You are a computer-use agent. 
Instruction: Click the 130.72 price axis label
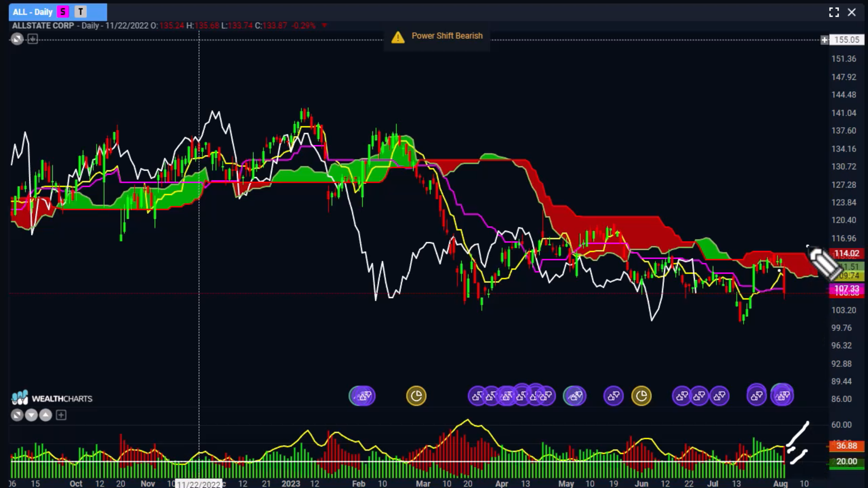click(844, 167)
